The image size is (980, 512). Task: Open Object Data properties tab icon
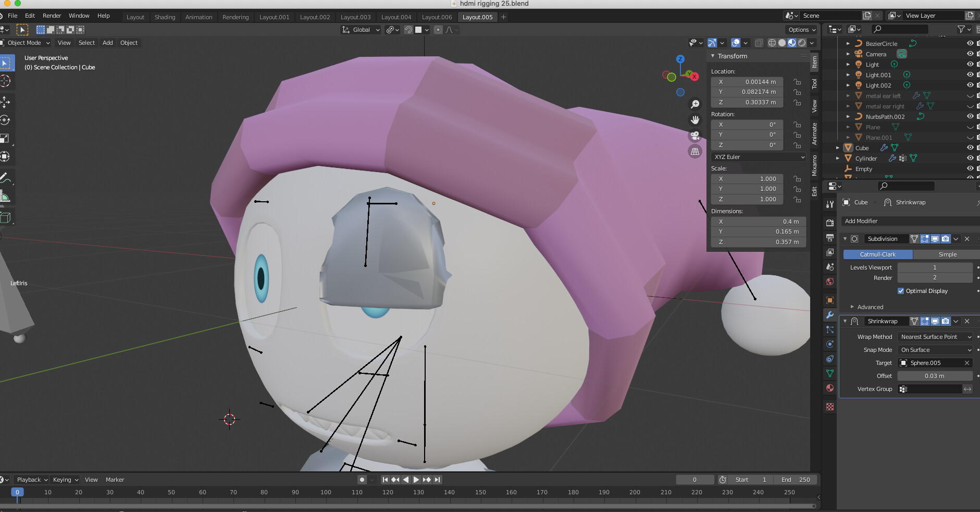[830, 373]
